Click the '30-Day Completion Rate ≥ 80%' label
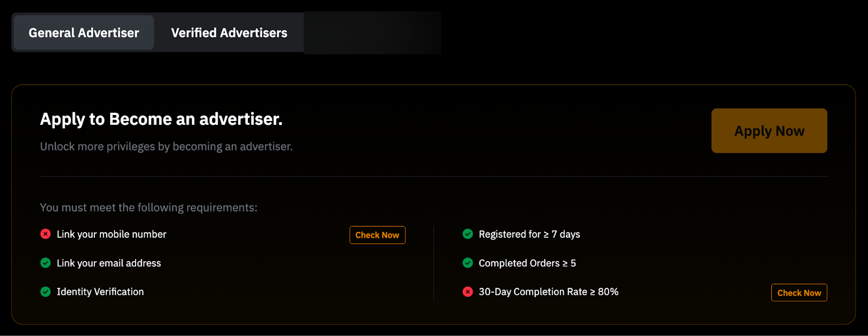This screenshot has height=336, width=868. tap(548, 292)
